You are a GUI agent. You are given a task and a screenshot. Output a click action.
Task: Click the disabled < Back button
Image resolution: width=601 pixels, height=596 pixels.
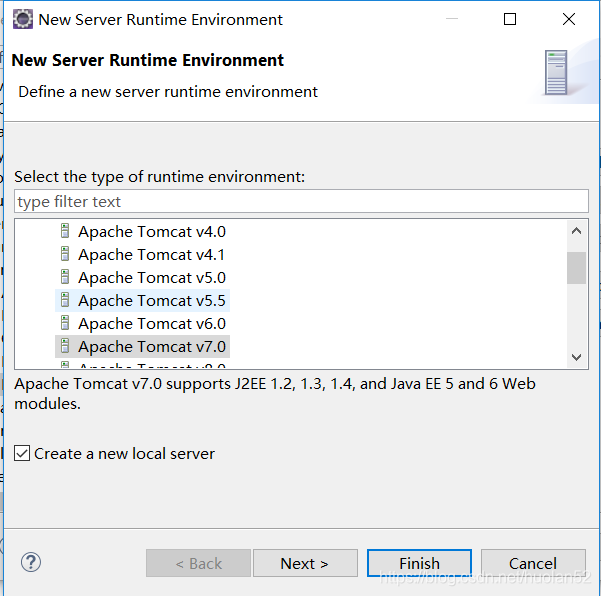coord(198,563)
